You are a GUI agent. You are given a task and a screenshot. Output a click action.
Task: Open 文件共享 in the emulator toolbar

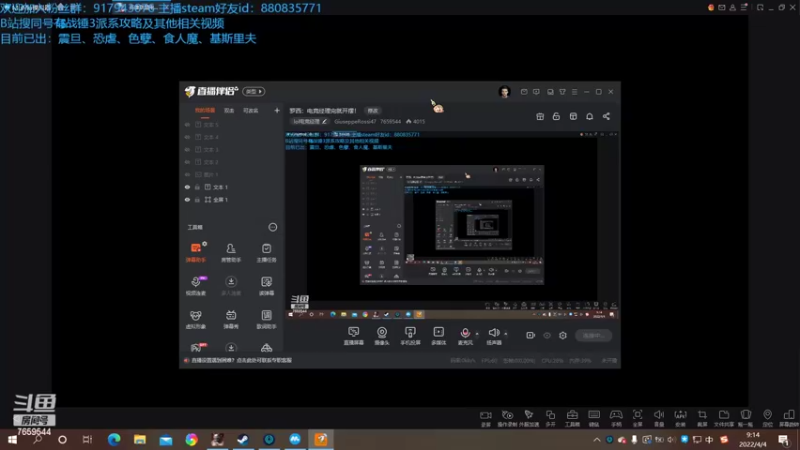[x=724, y=418]
